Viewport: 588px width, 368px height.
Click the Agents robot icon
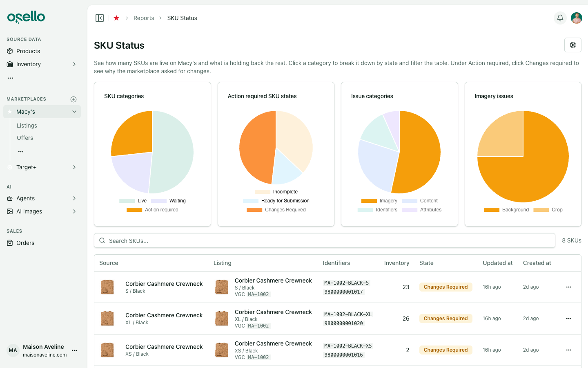pyautogui.click(x=10, y=198)
